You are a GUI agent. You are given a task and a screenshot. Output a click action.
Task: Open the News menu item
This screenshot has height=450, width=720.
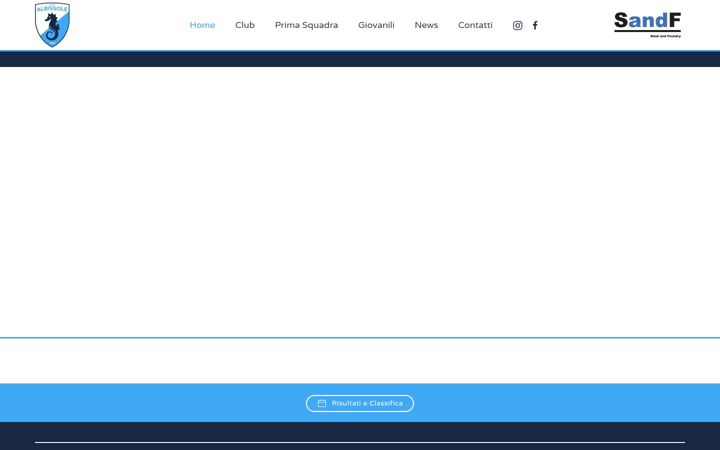426,25
